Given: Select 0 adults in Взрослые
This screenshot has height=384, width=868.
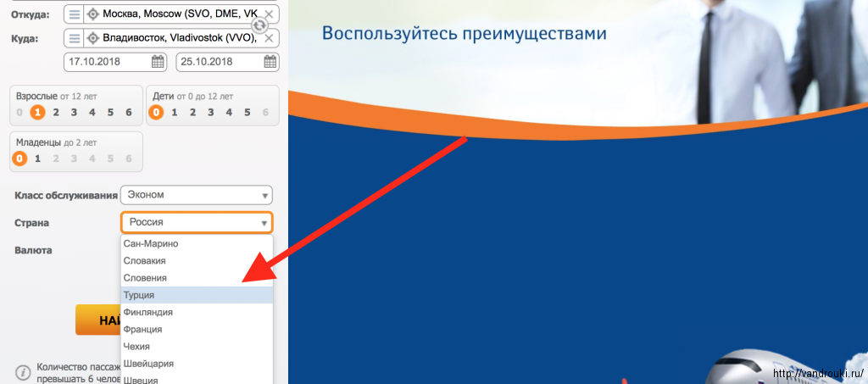Looking at the screenshot, I should pos(19,113).
